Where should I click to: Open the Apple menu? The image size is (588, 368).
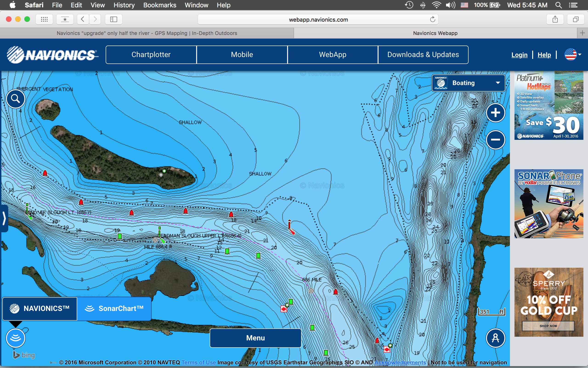[13, 5]
